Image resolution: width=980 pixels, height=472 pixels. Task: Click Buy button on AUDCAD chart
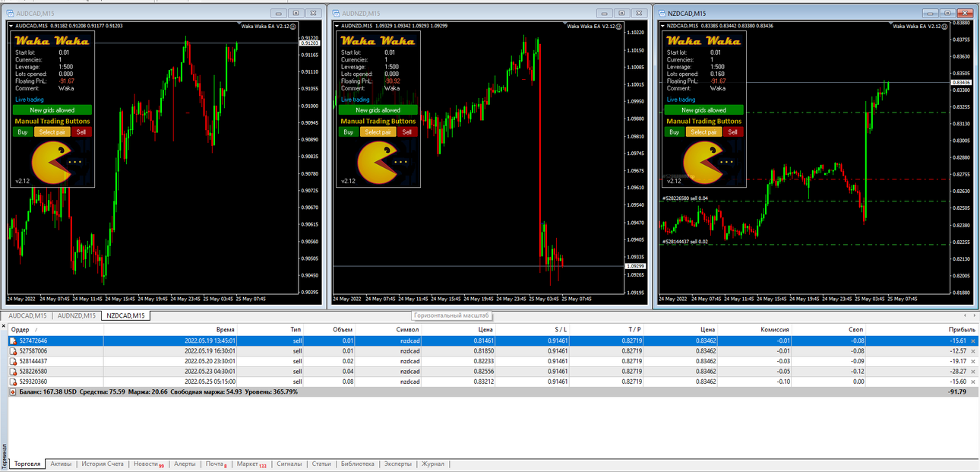22,131
